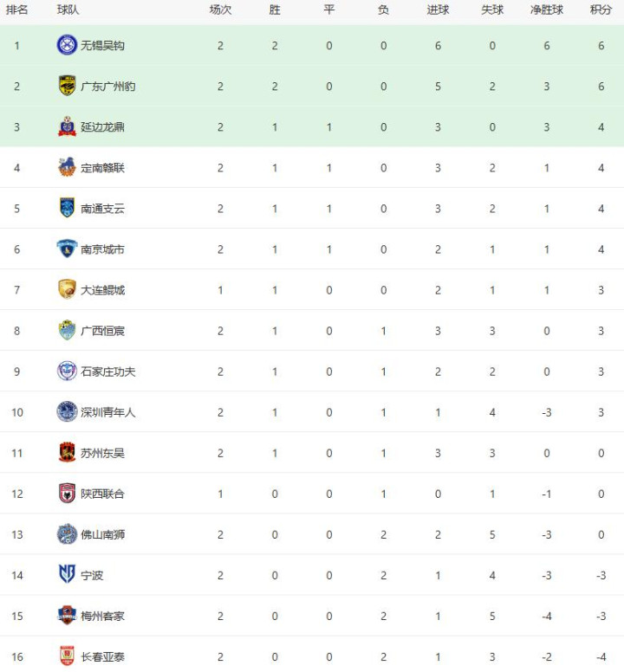This screenshot has height=672, width=624.
Task: Click the 广东广州豹 team badge
Action: tap(67, 86)
